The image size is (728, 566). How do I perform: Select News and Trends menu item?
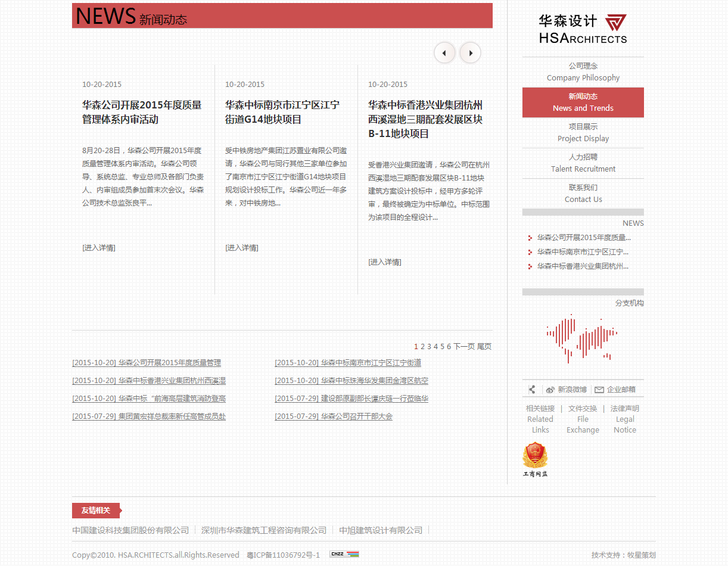(x=583, y=102)
